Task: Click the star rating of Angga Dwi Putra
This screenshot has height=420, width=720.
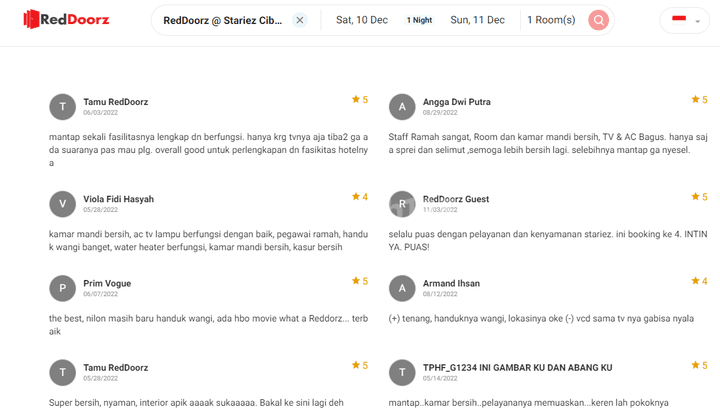Action: coord(699,100)
